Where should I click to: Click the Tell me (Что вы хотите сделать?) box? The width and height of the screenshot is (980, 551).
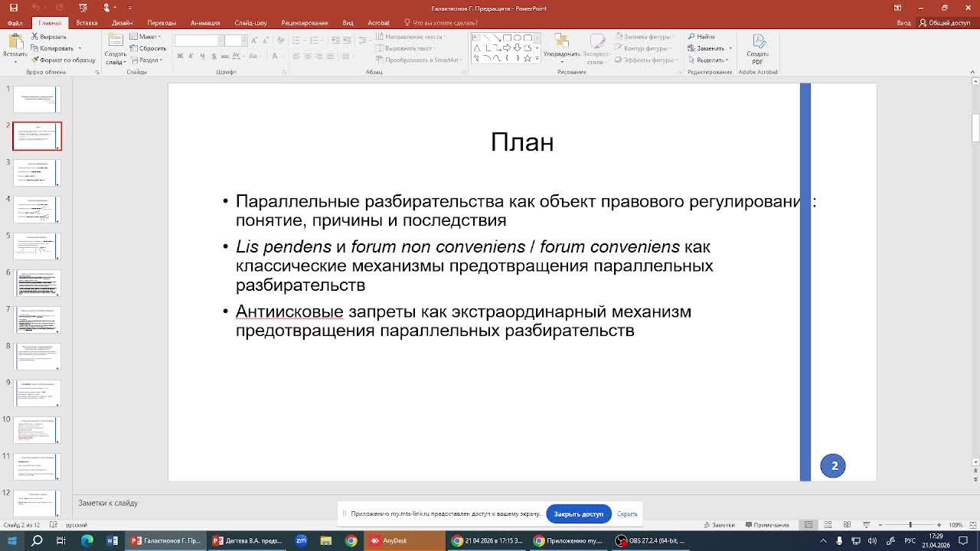tap(441, 23)
